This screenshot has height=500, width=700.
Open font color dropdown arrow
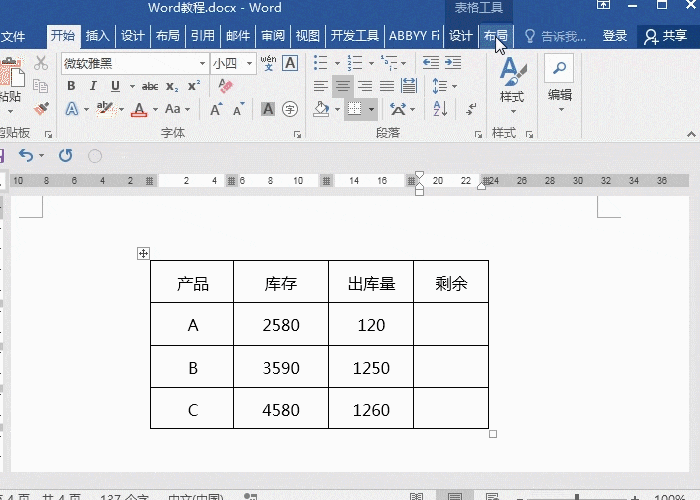point(155,109)
